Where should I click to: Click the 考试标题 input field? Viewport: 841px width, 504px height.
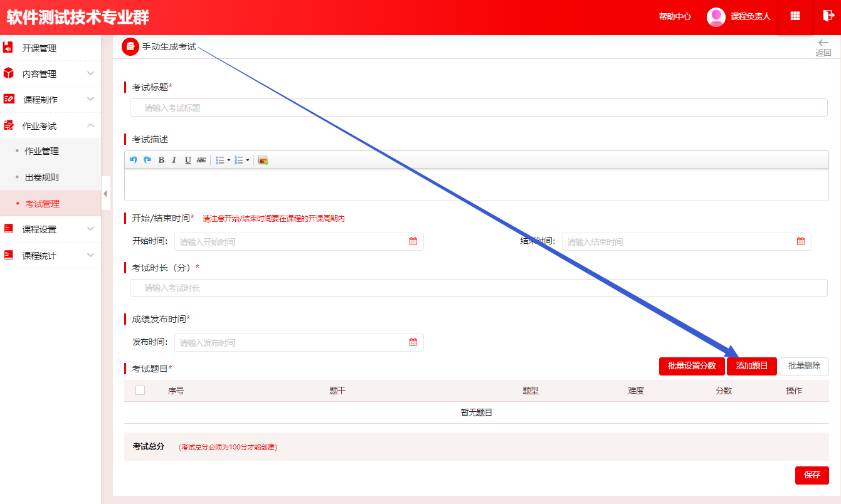[x=478, y=108]
